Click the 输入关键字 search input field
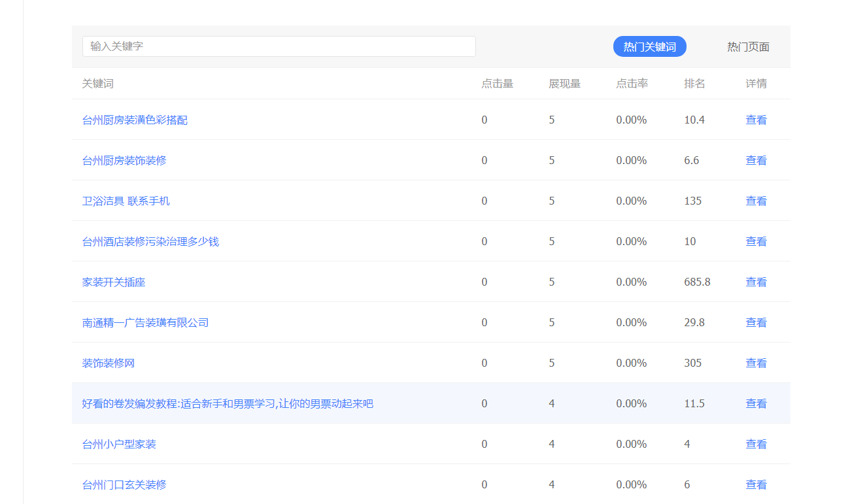The height and width of the screenshot is (504, 867). coord(279,46)
